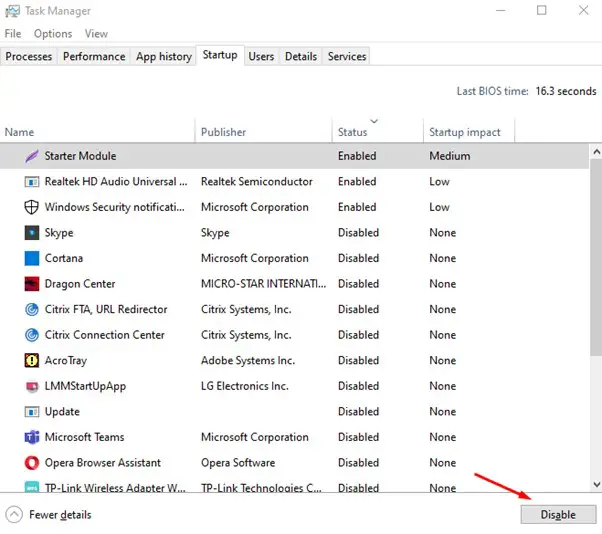Close the Task Manager window
Viewport: 602px width, 534px height.
pos(584,10)
